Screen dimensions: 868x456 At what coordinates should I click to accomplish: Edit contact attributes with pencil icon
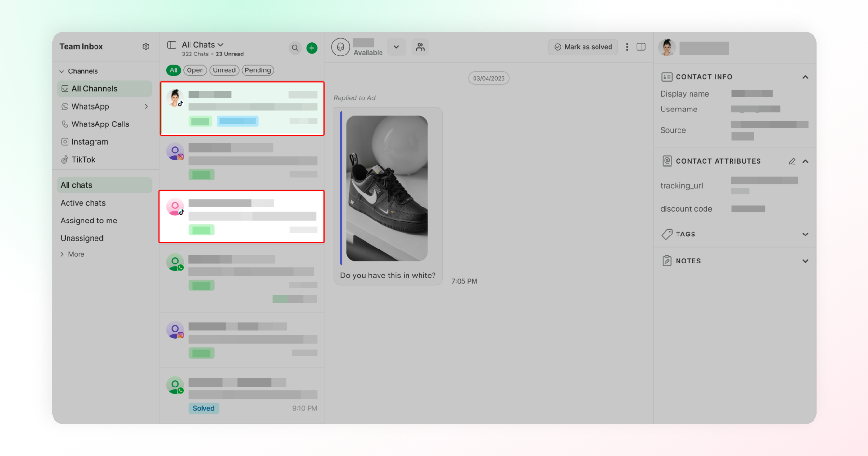792,161
